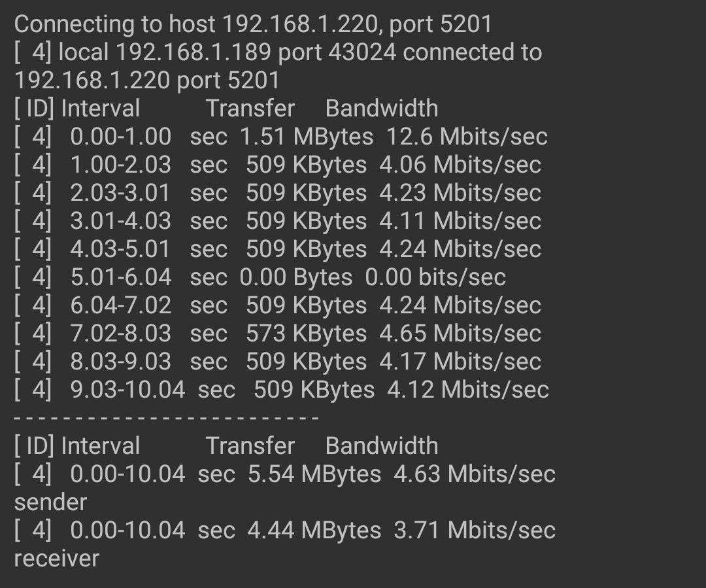Select the 3.01-4.03 sec interval row
Image resolution: width=706 pixels, height=588 pixels.
pos(278,221)
